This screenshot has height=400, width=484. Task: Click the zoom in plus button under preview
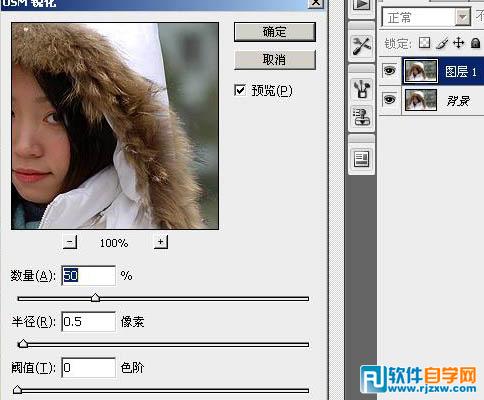pyautogui.click(x=161, y=242)
